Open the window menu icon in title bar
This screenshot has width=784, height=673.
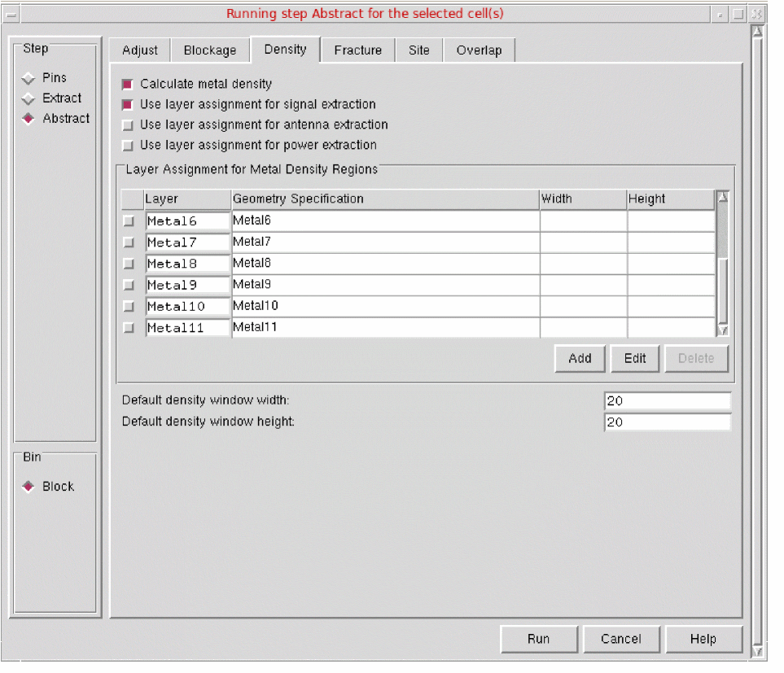[12, 15]
